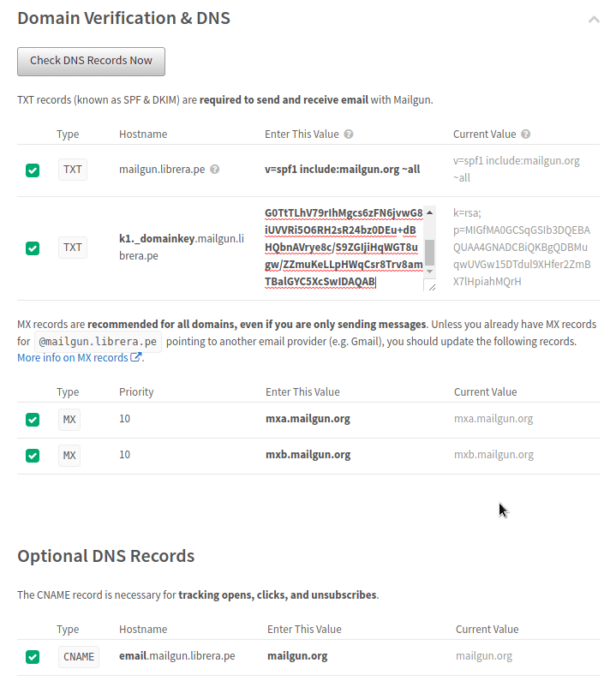This screenshot has width=616, height=687.
Task: Click green check for mxa.mailgun.org record
Action: pos(33,419)
